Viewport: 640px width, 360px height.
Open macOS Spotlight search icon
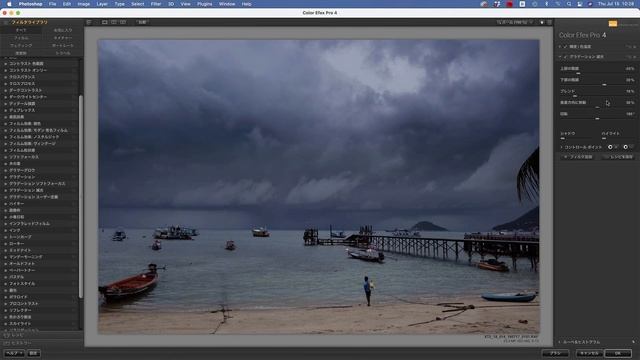569,4
